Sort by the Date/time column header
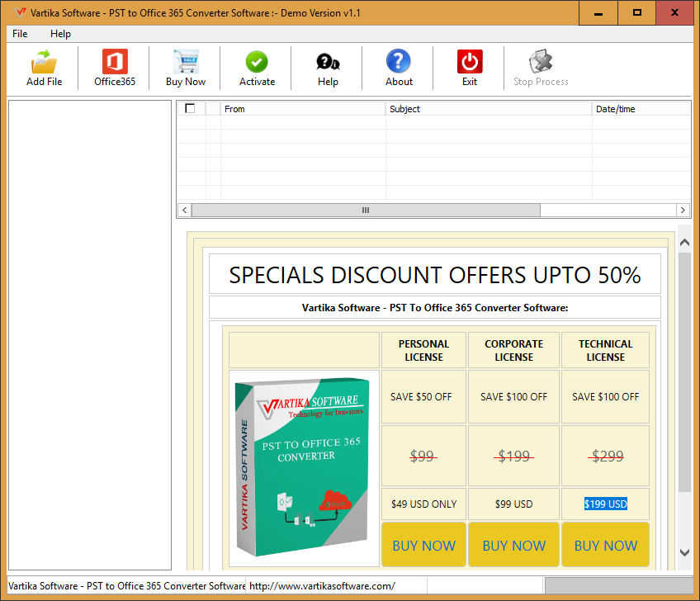The height and width of the screenshot is (601, 700). (x=641, y=109)
